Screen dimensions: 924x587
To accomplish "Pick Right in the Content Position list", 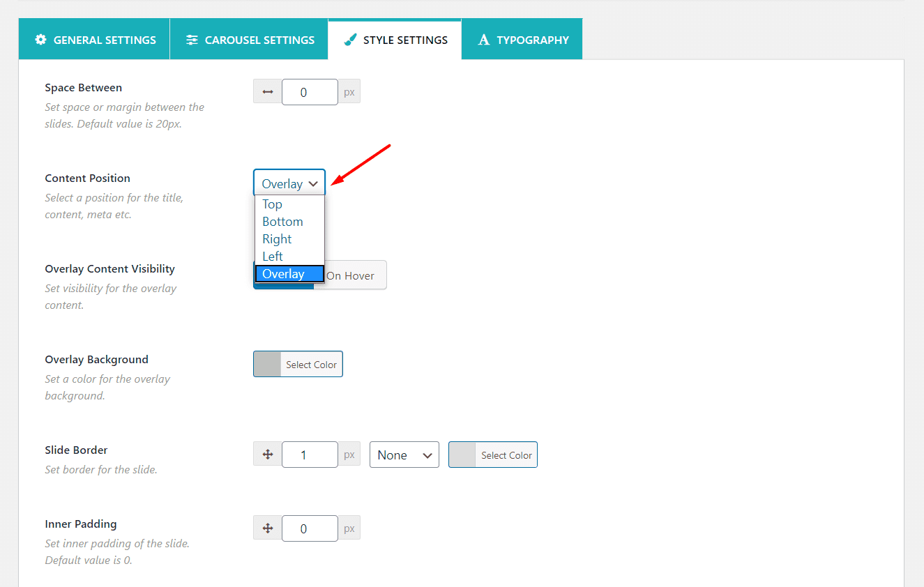I will click(277, 239).
